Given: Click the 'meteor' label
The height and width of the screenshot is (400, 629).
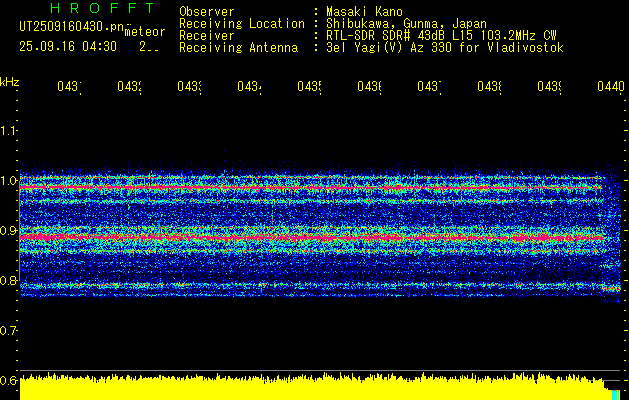Looking at the screenshot, I should (x=143, y=32).
